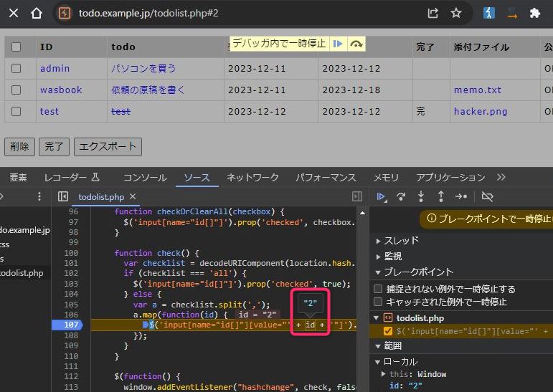Image resolution: width=553 pixels, height=392 pixels.
Task: Open the blue extension icon in toolbar
Action: (x=489, y=14)
